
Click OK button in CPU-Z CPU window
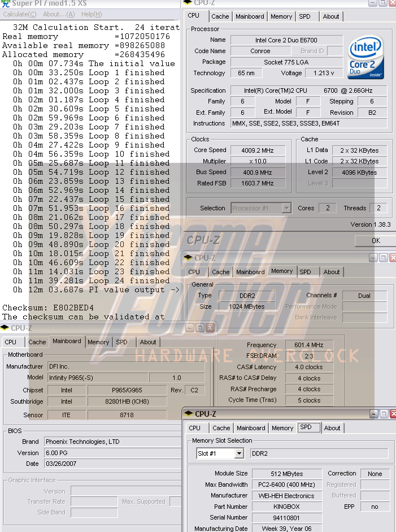(375, 240)
